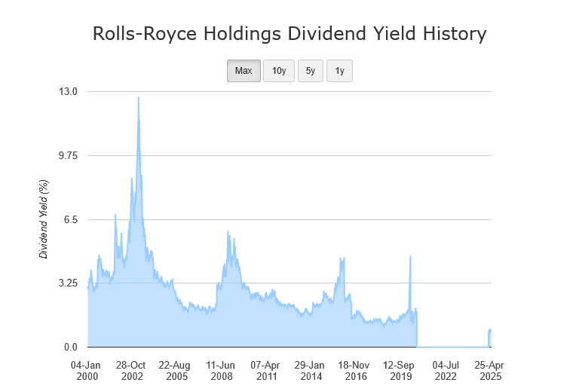Click the small 2025 bar at chart's right end
This screenshot has width=579, height=392.
pos(490,338)
